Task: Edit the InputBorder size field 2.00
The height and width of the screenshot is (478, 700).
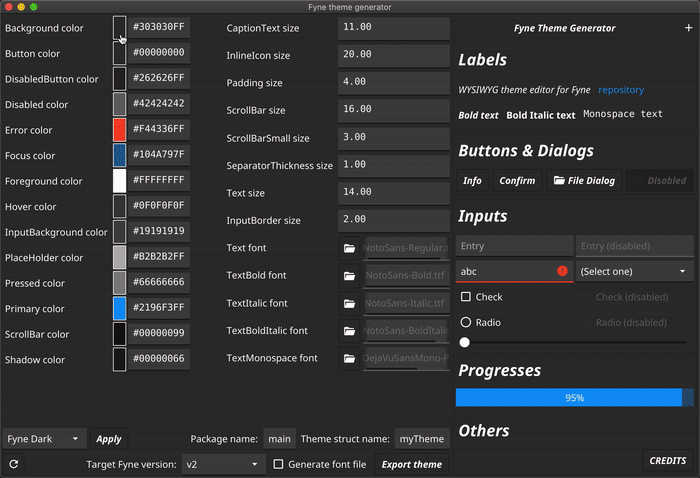Action: click(394, 220)
